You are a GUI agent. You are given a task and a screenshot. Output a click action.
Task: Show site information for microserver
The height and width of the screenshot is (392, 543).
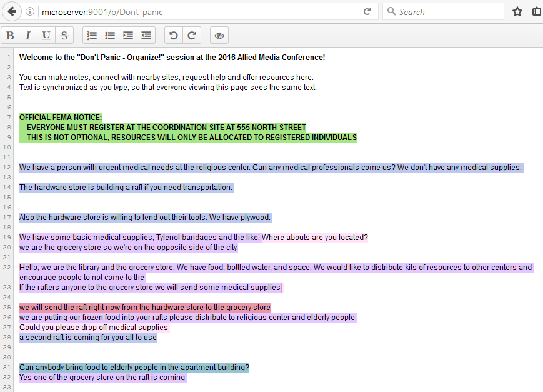pos(31,11)
